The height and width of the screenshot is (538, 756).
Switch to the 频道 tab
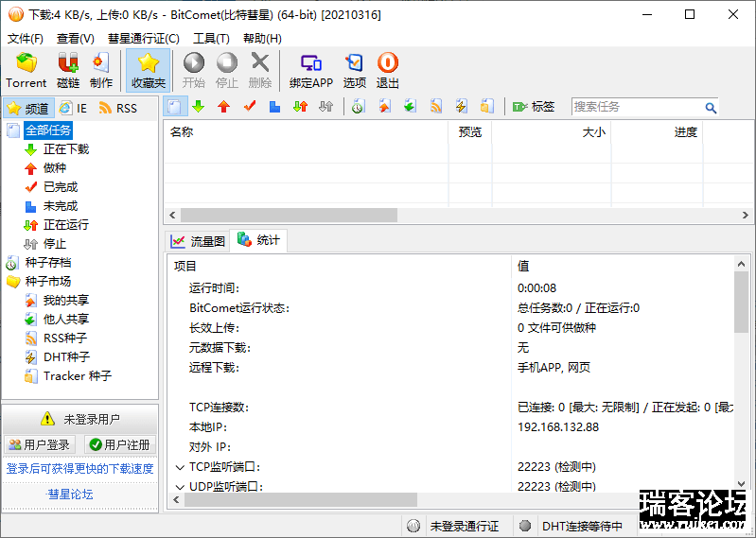click(x=28, y=109)
